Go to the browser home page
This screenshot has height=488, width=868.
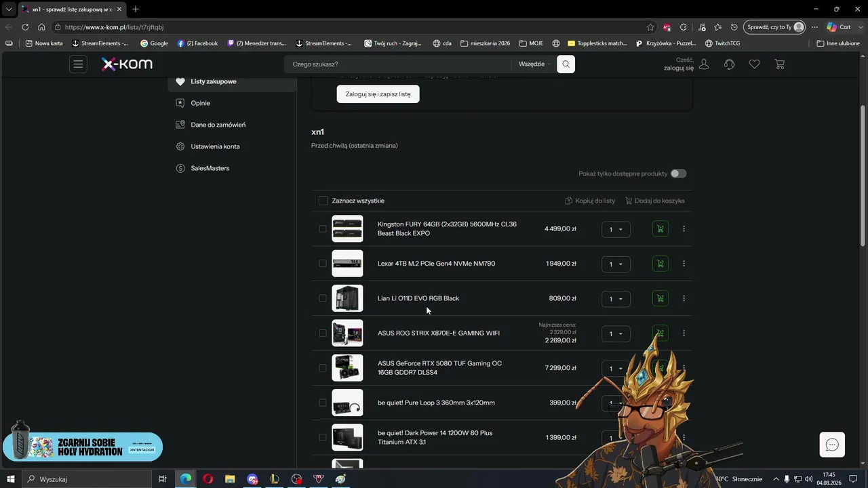coord(41,27)
